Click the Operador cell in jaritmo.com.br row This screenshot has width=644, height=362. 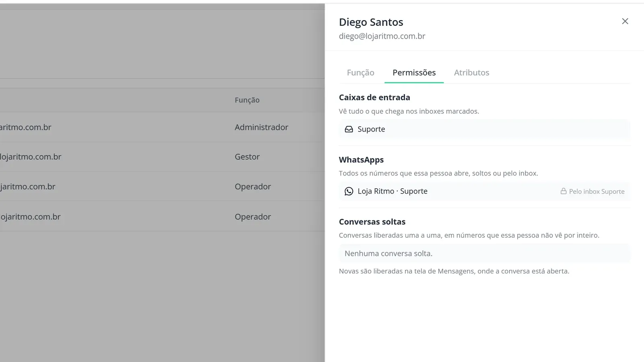pos(253,187)
